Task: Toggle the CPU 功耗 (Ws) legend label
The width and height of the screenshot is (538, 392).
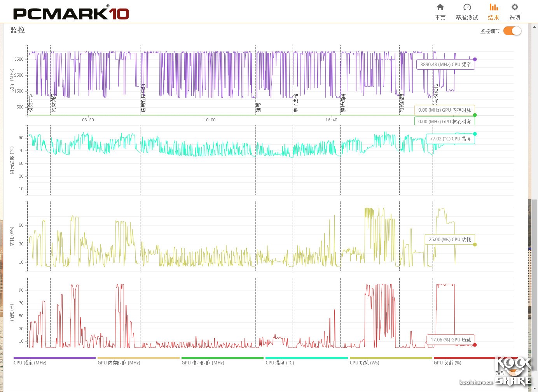Action: coord(364,363)
